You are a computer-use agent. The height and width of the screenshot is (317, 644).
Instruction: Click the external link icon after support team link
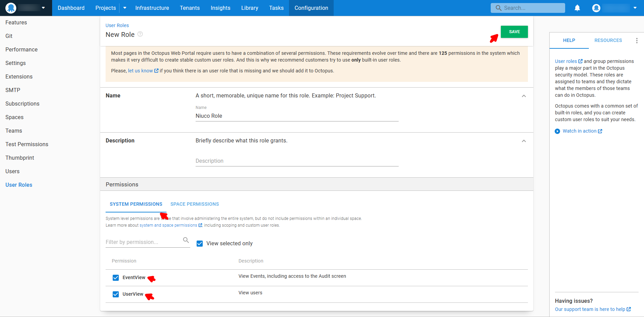click(x=629, y=309)
